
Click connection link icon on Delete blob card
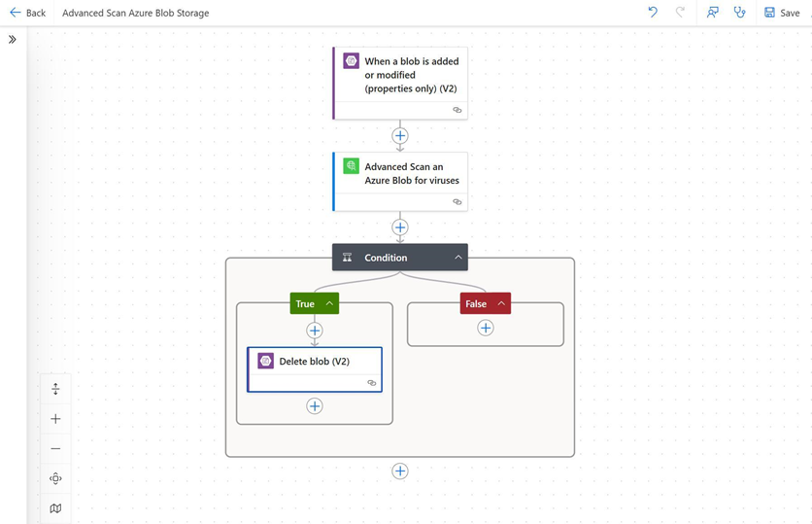[372, 383]
